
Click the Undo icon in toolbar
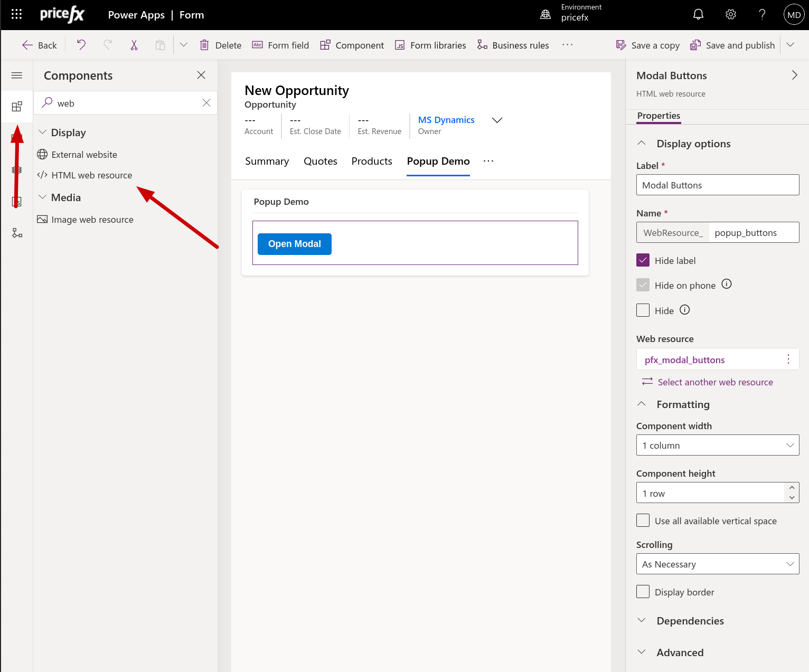(x=81, y=45)
